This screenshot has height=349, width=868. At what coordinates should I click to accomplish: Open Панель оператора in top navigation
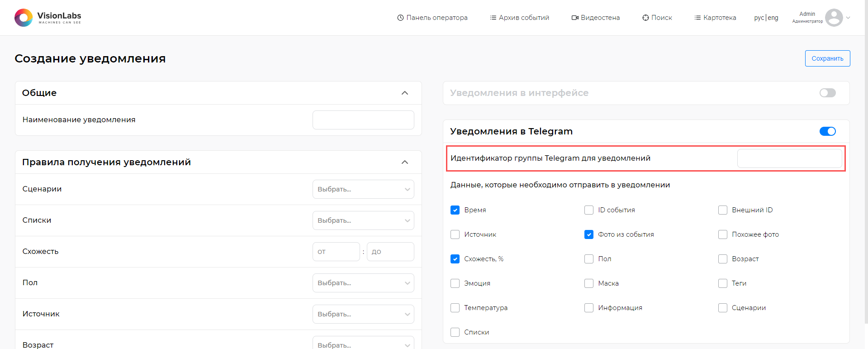tap(432, 18)
